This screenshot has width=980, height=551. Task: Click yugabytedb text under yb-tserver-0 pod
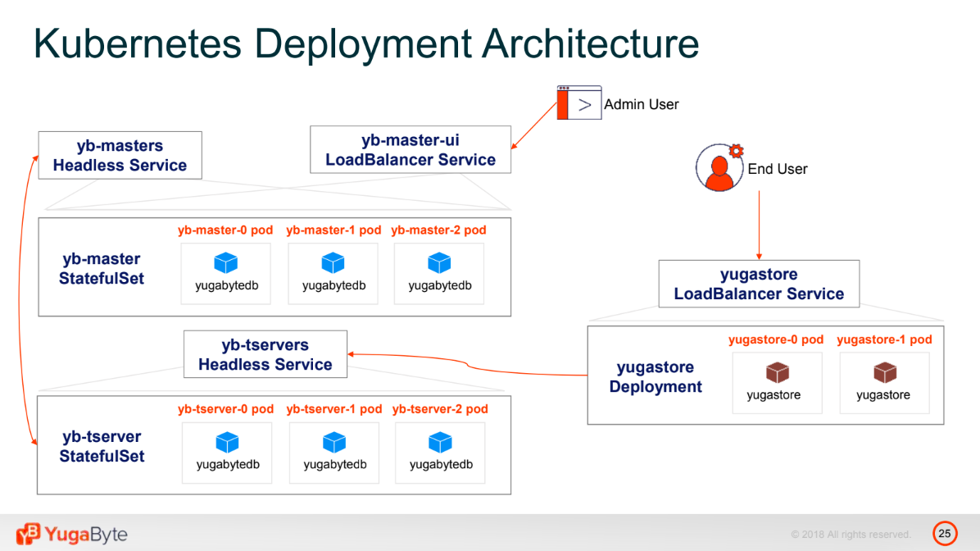coord(228,465)
